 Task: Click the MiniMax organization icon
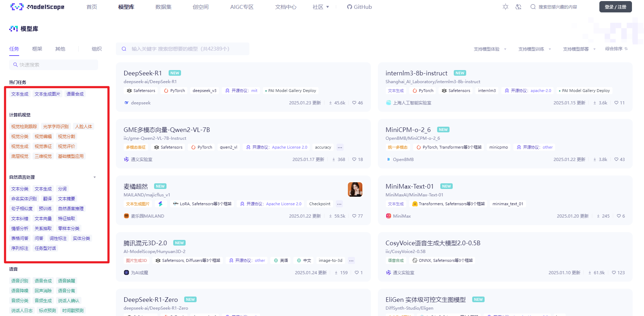coord(388,216)
